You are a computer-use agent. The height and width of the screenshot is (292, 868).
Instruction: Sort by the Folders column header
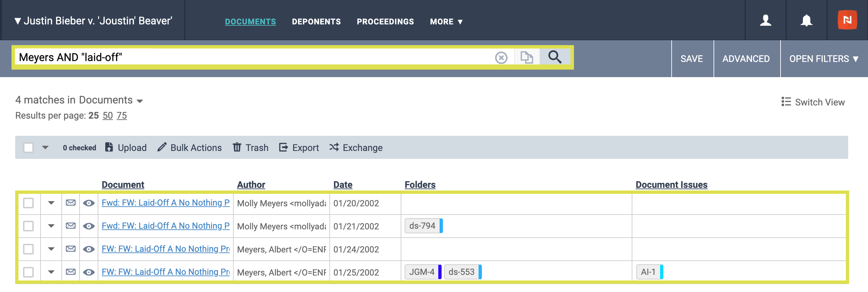pyautogui.click(x=420, y=185)
